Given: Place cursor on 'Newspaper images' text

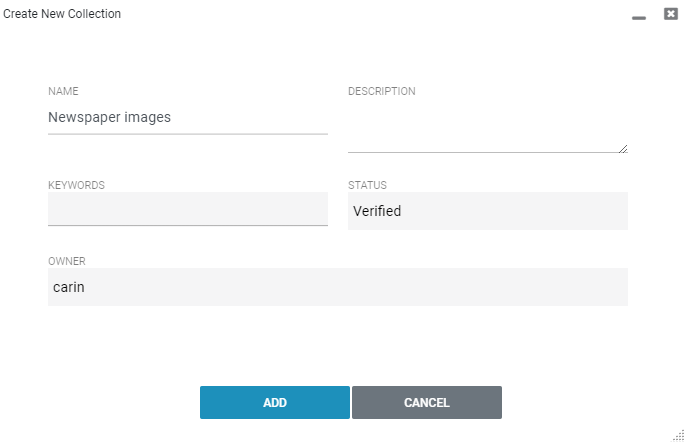Looking at the screenshot, I should (x=109, y=117).
